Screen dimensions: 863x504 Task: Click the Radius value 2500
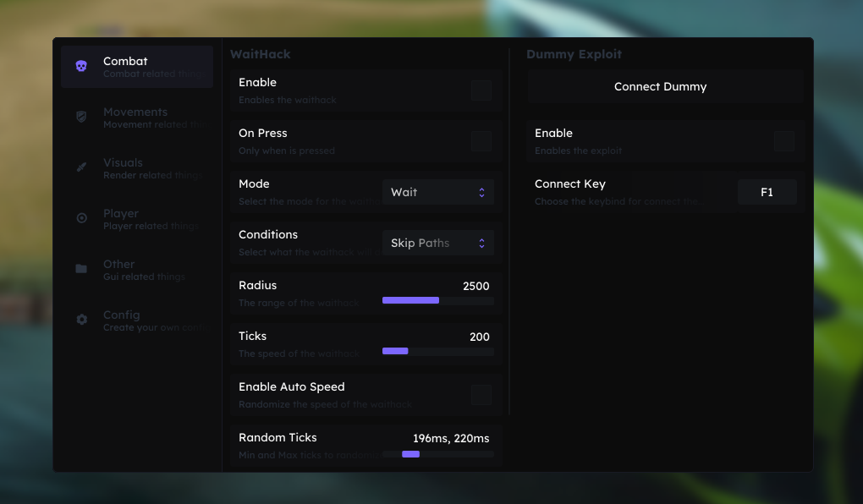coord(475,286)
